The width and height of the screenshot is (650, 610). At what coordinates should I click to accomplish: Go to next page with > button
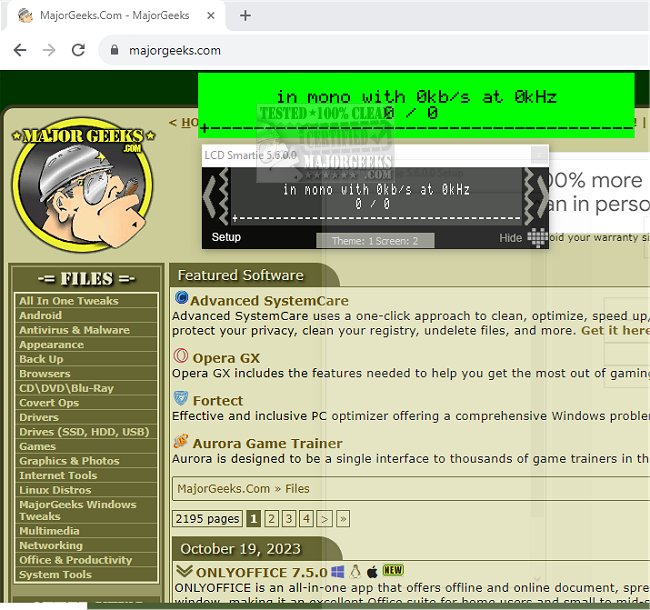325,518
